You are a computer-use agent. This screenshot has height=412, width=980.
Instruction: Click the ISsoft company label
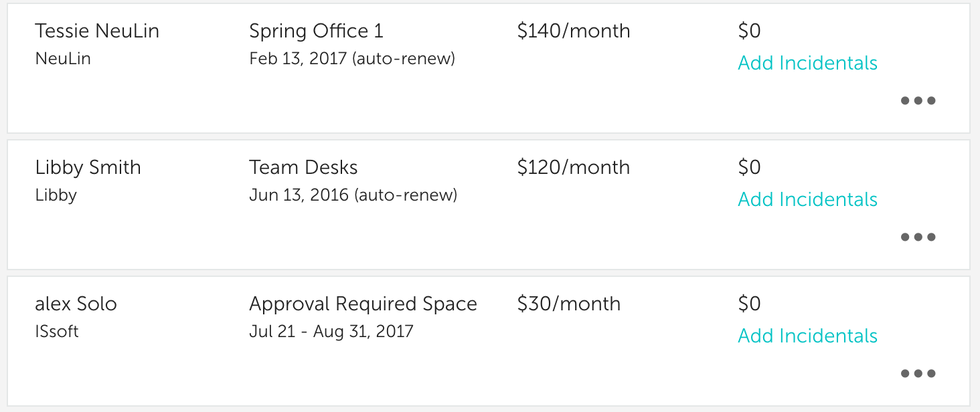click(57, 332)
